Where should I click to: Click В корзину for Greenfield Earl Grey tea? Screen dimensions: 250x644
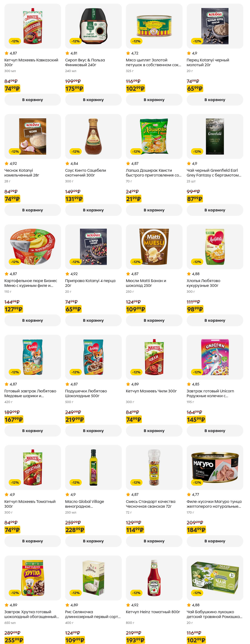tap(215, 210)
